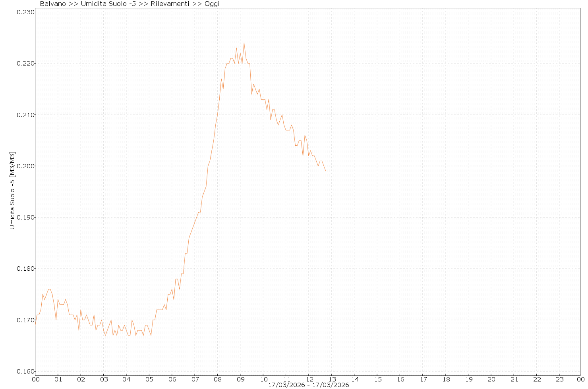The height and width of the screenshot is (389, 588).
Task: Click the 18 hour tick label
Action: [x=446, y=379]
